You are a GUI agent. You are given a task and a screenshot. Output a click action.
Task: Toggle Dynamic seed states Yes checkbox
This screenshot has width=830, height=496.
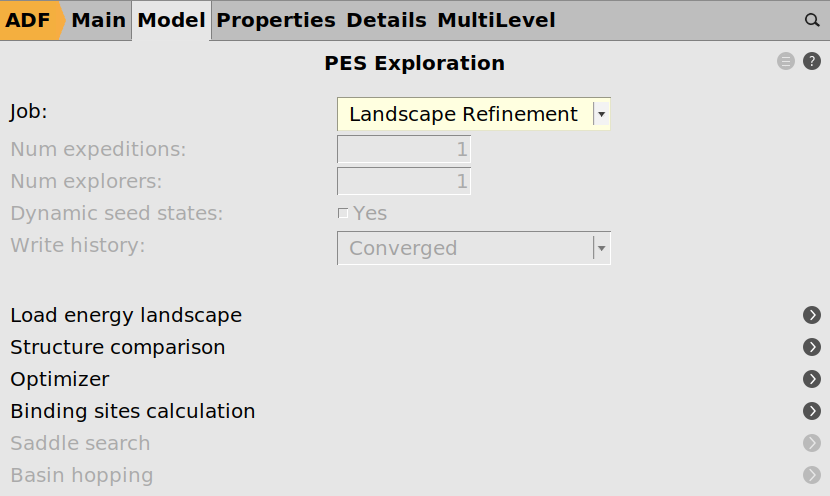pyautogui.click(x=343, y=213)
